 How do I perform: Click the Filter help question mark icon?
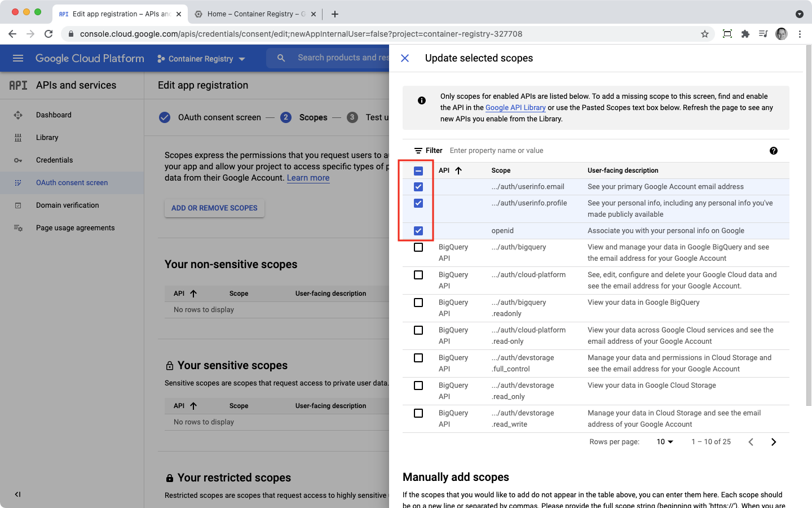point(774,151)
